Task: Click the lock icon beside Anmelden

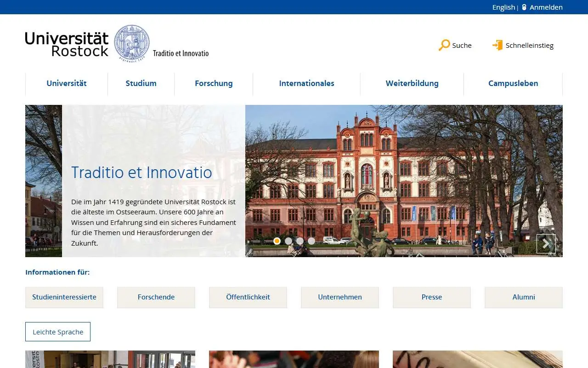Action: pos(524,7)
